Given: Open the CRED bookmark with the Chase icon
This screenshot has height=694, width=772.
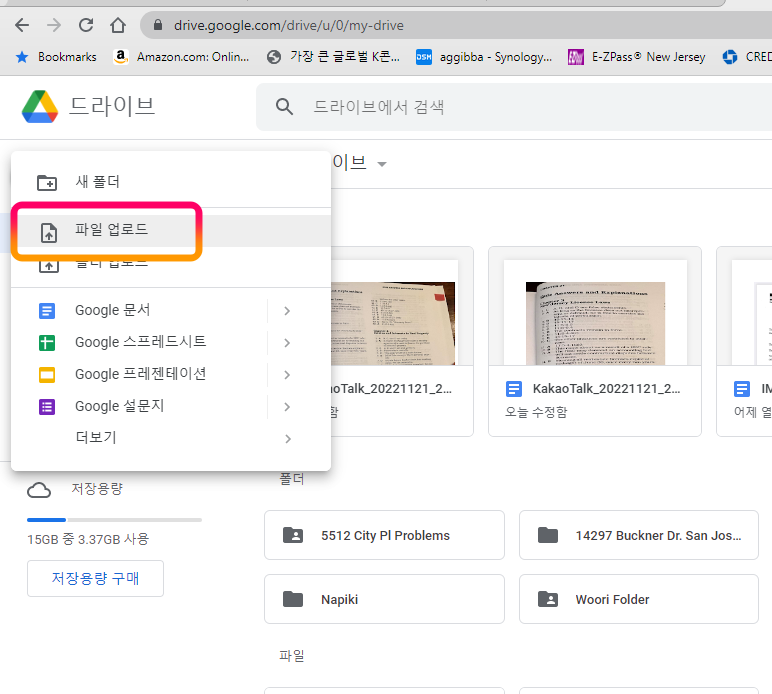Looking at the screenshot, I should coord(746,57).
